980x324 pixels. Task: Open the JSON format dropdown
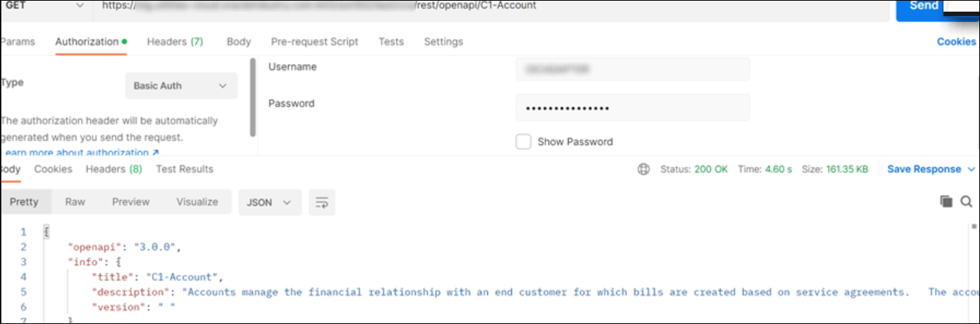(270, 202)
